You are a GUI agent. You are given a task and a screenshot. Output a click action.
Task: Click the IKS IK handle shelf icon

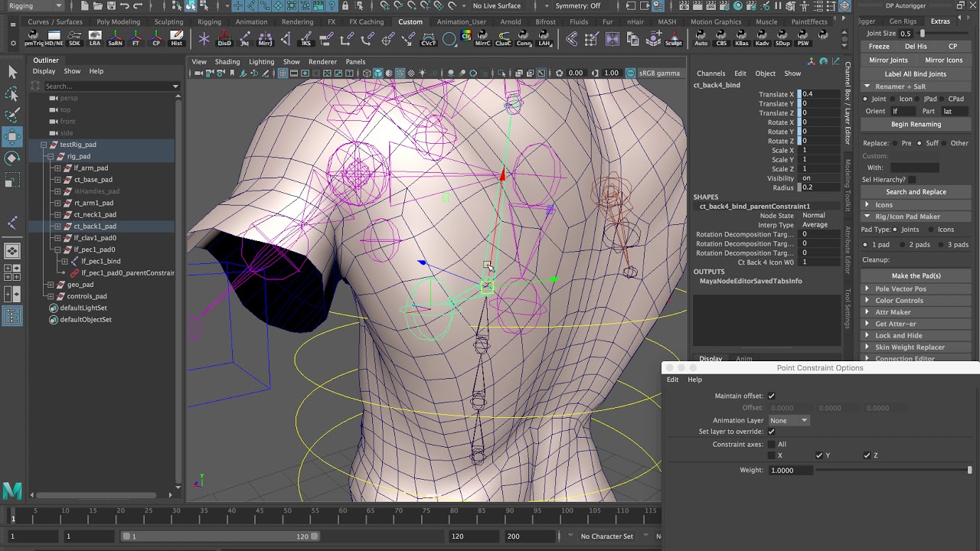pos(306,38)
